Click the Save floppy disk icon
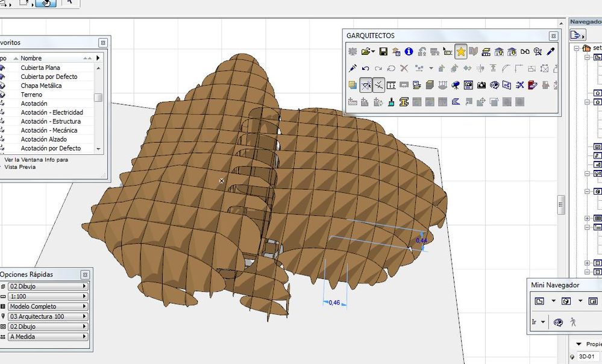The image size is (602, 364). pyautogui.click(x=383, y=52)
